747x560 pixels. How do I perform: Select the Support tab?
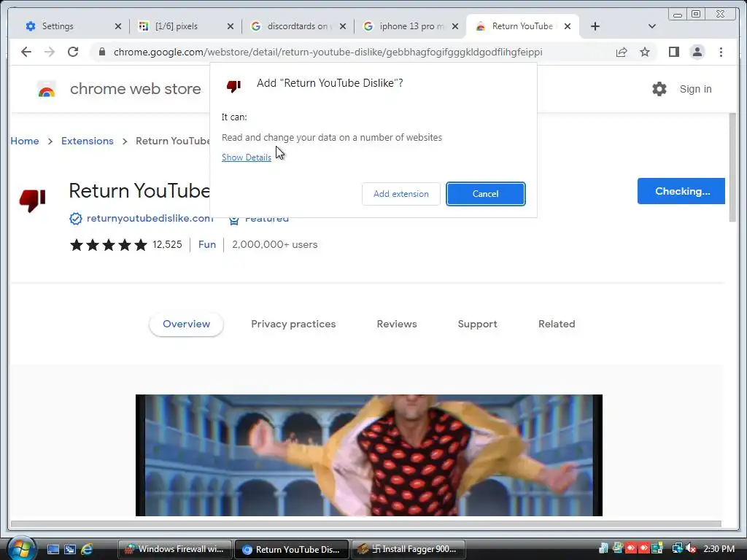point(477,324)
